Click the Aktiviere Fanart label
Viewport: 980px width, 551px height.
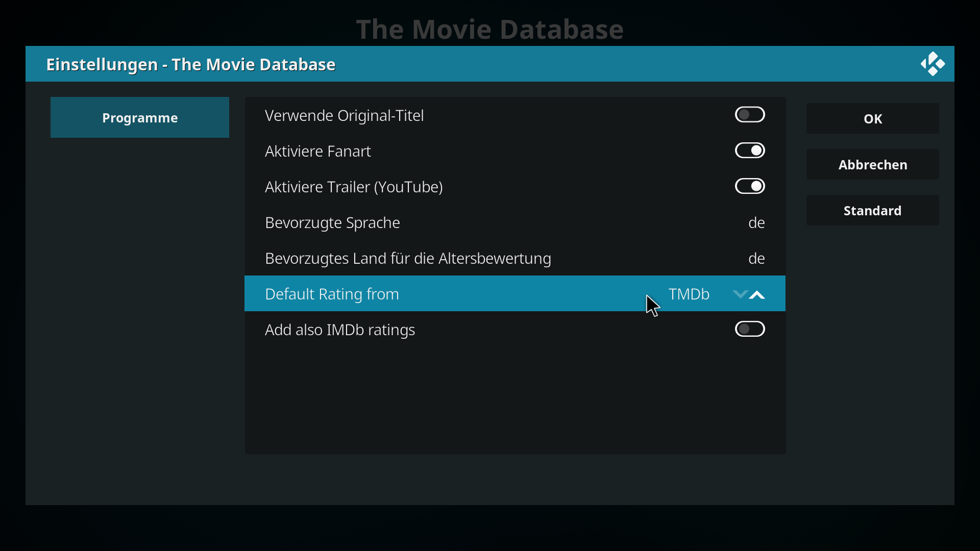318,151
